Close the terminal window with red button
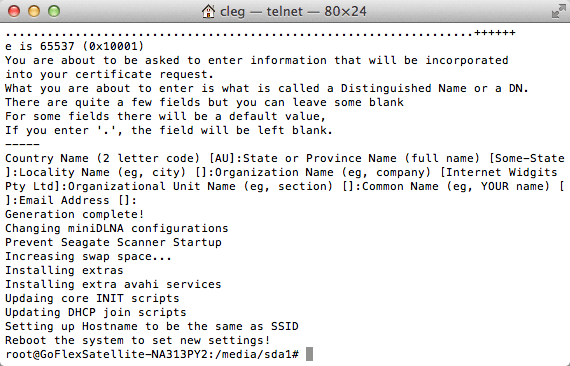Screen dimensions: 570x366 pyautogui.click(x=14, y=11)
